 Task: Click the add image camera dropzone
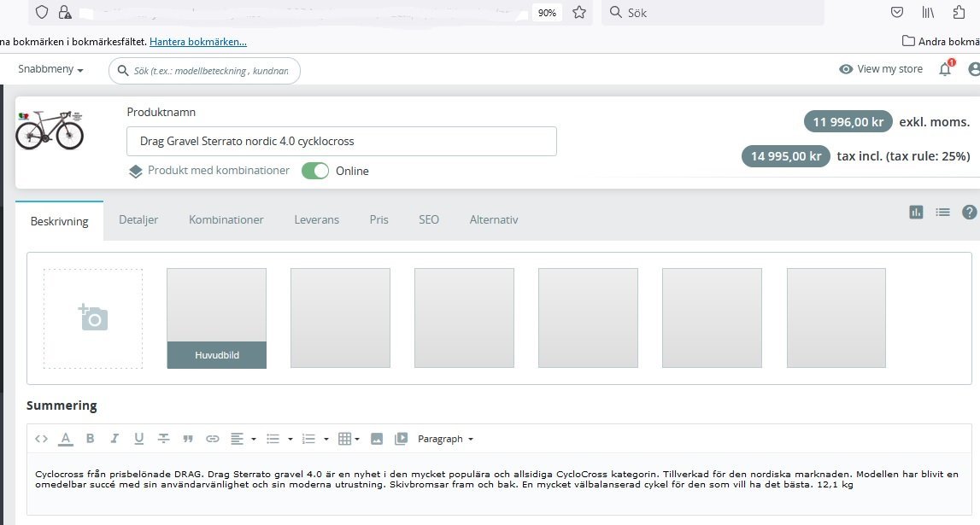pyautogui.click(x=93, y=318)
